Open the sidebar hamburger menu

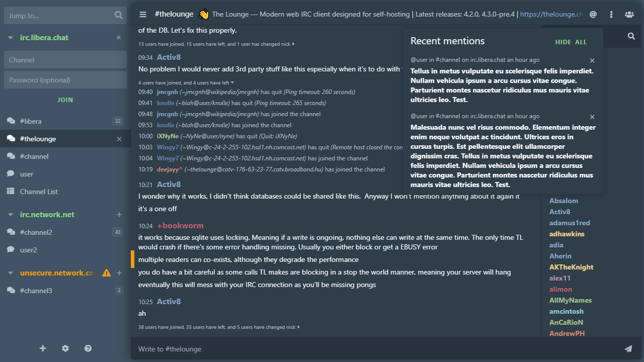coord(143,14)
